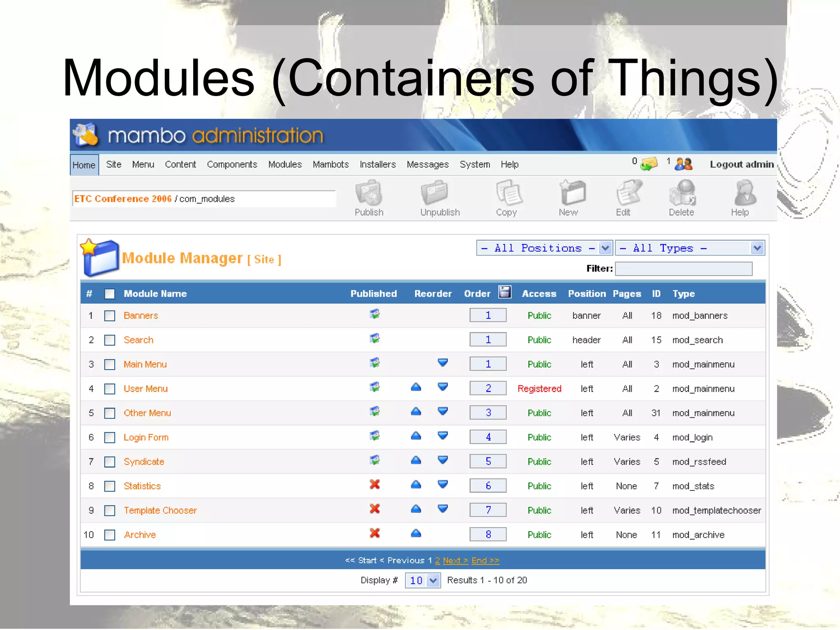Click the Copy toolbar icon
The height and width of the screenshot is (630, 840).
click(509, 192)
